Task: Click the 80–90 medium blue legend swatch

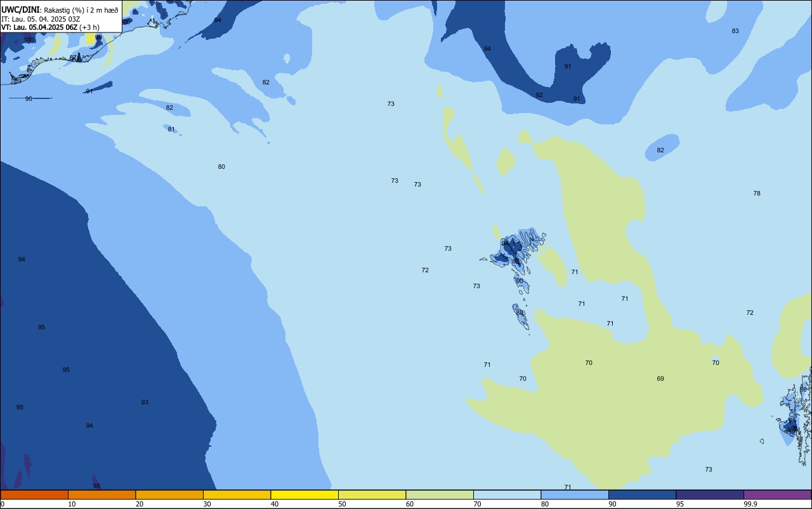Action: 575,494
